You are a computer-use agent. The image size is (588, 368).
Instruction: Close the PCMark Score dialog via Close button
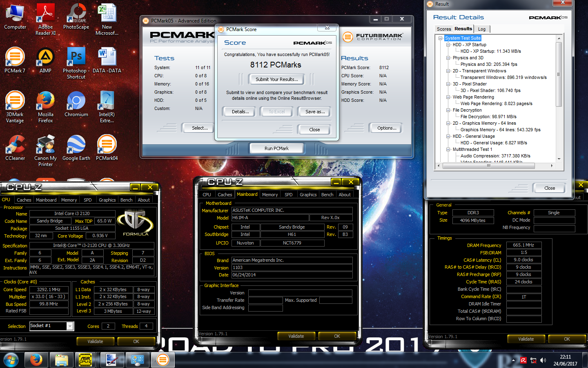[x=314, y=130]
